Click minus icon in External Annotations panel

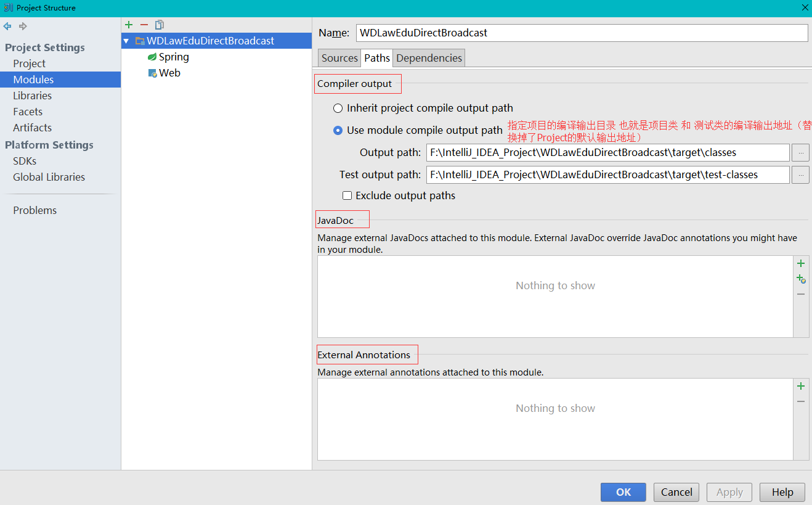[x=801, y=401]
